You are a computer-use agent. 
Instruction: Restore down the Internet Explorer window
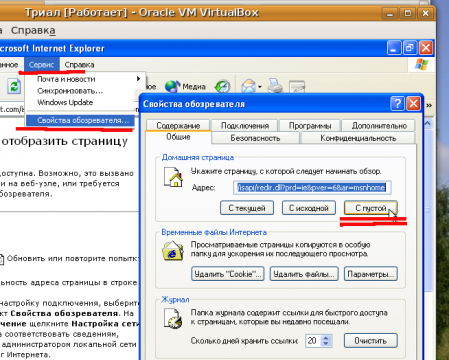409,48
